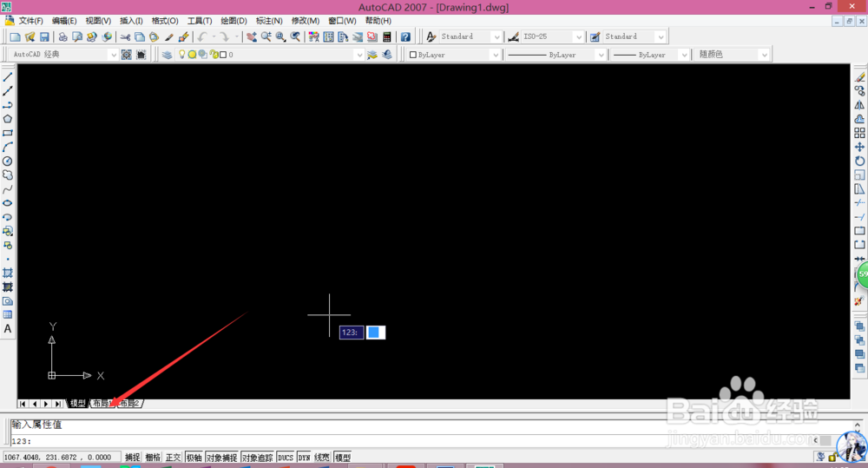Select the Polygon draw tool
This screenshot has height=468, width=868.
click(x=8, y=119)
